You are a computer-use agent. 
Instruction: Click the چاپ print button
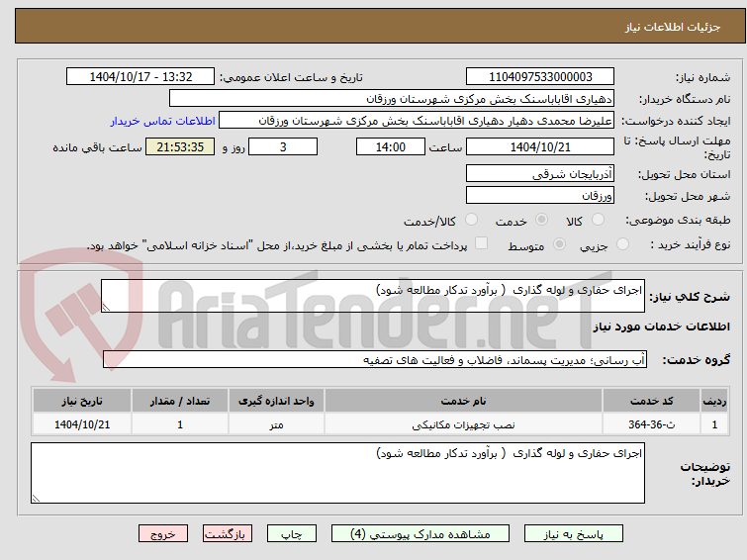point(292,534)
